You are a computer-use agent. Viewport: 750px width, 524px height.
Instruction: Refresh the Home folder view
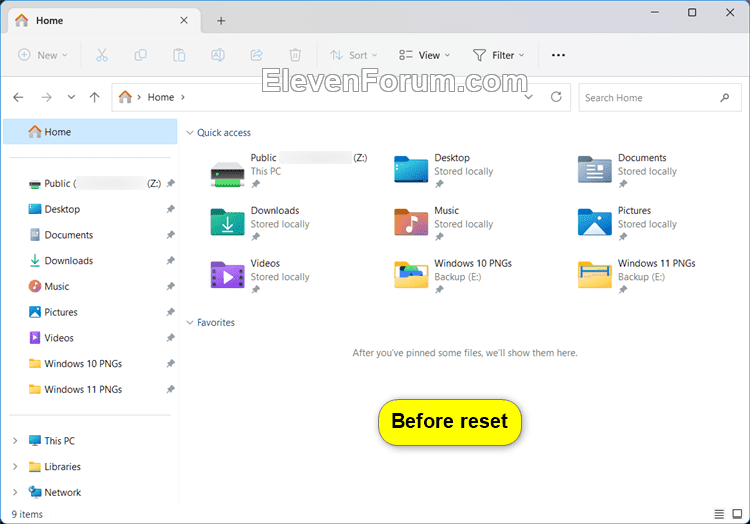[x=556, y=97]
